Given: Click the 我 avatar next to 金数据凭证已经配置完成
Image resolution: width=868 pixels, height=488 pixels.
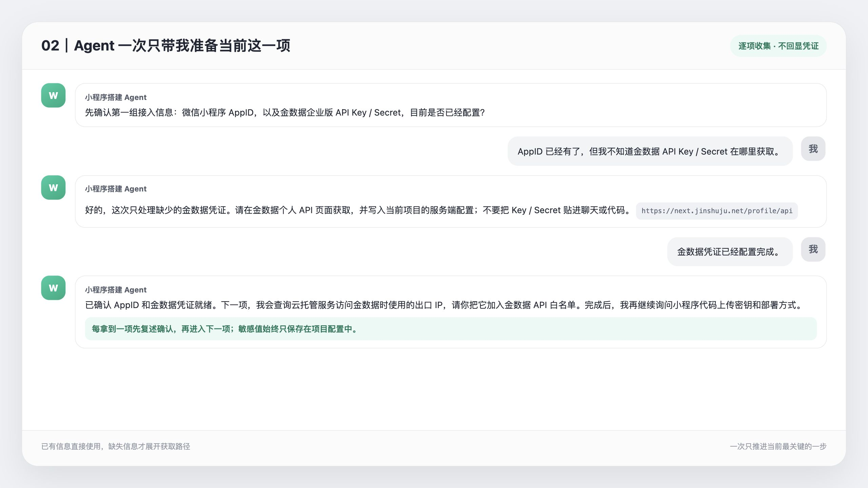Looking at the screenshot, I should click(x=813, y=249).
